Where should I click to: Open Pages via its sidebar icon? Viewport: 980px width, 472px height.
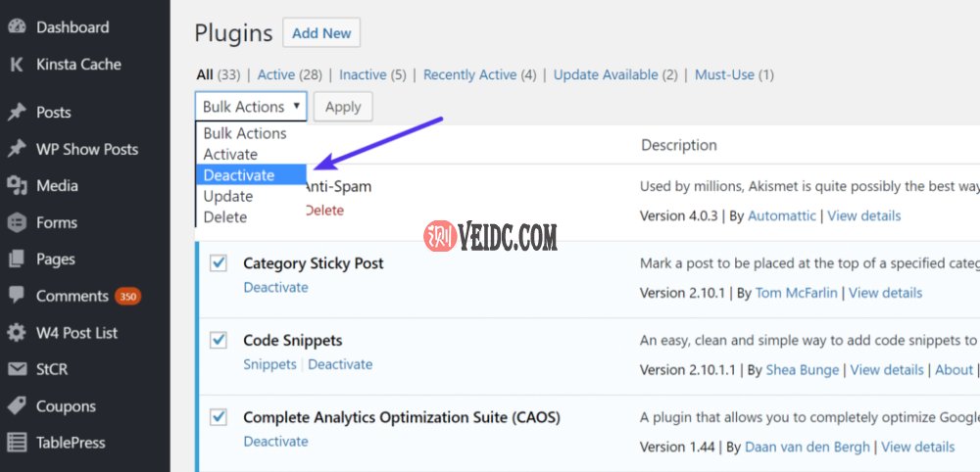(x=17, y=260)
